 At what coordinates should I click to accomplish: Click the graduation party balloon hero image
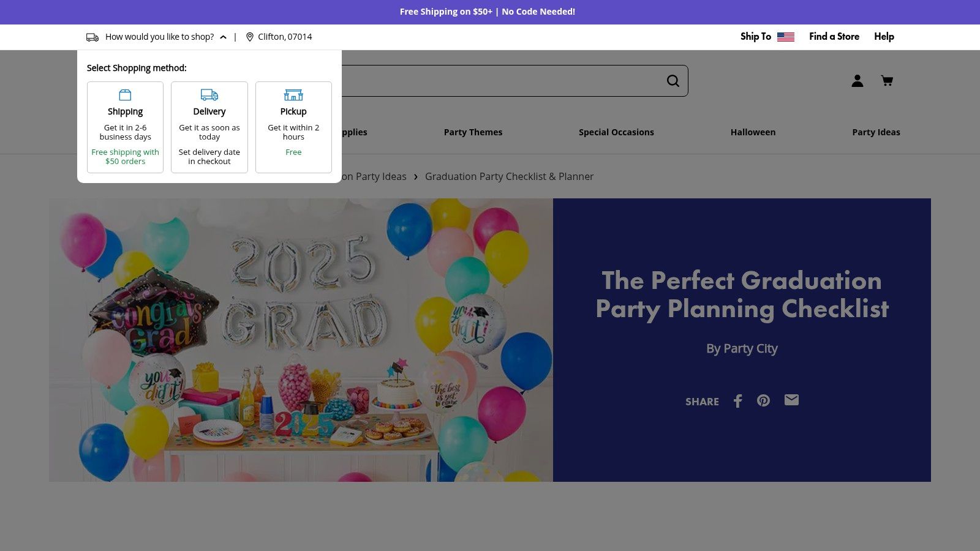click(301, 340)
